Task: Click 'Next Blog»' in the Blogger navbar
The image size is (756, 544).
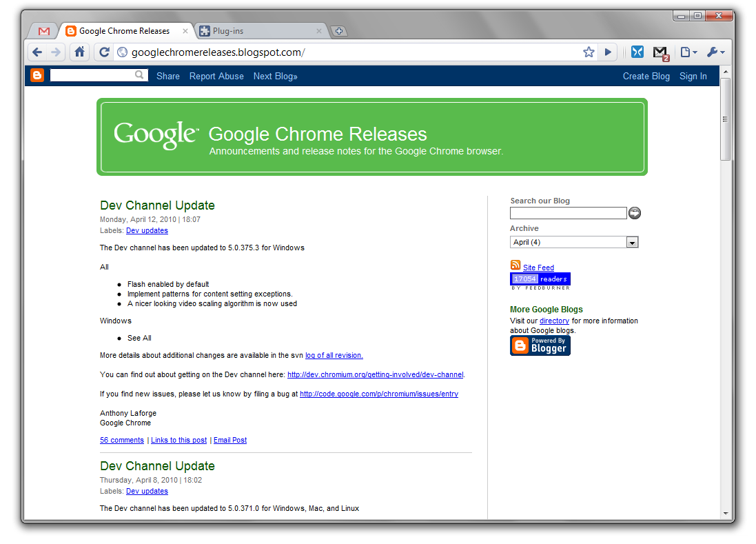Action: [275, 76]
